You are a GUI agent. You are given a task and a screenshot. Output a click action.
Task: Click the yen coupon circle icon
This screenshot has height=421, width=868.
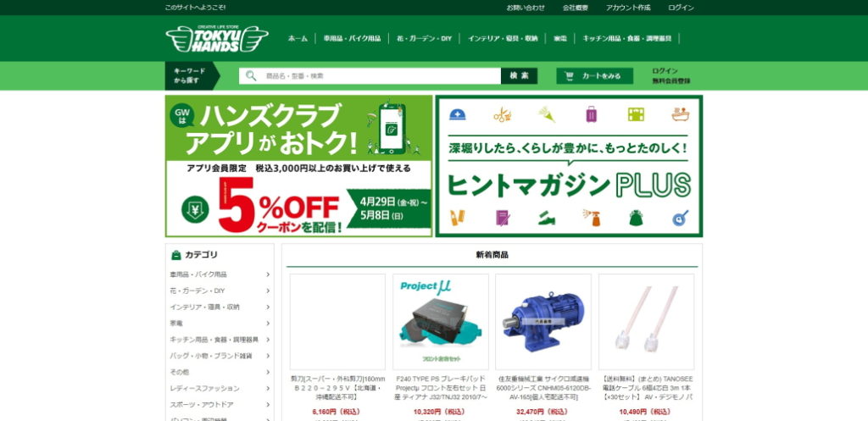(x=195, y=209)
